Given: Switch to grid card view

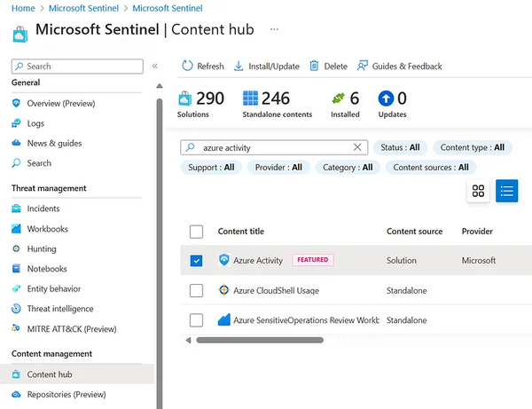Looking at the screenshot, I should tap(478, 191).
